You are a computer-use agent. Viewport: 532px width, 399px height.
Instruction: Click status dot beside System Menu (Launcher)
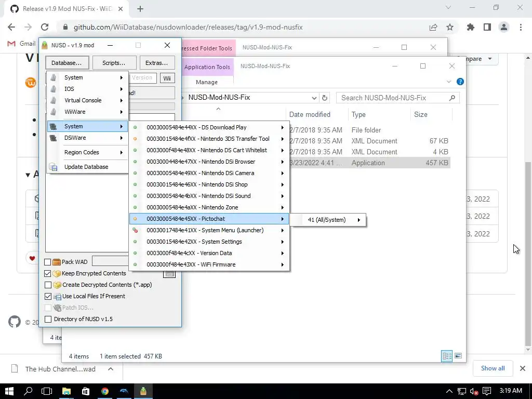click(x=135, y=230)
